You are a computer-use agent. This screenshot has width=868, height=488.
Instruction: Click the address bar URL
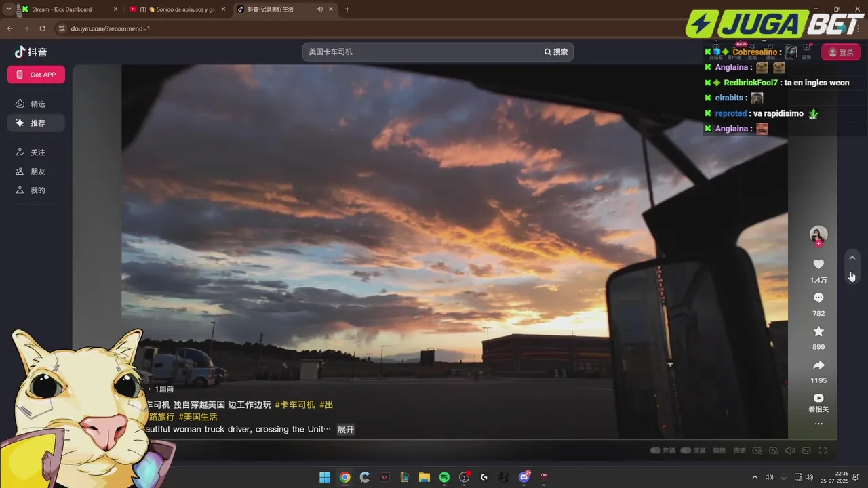point(111,28)
